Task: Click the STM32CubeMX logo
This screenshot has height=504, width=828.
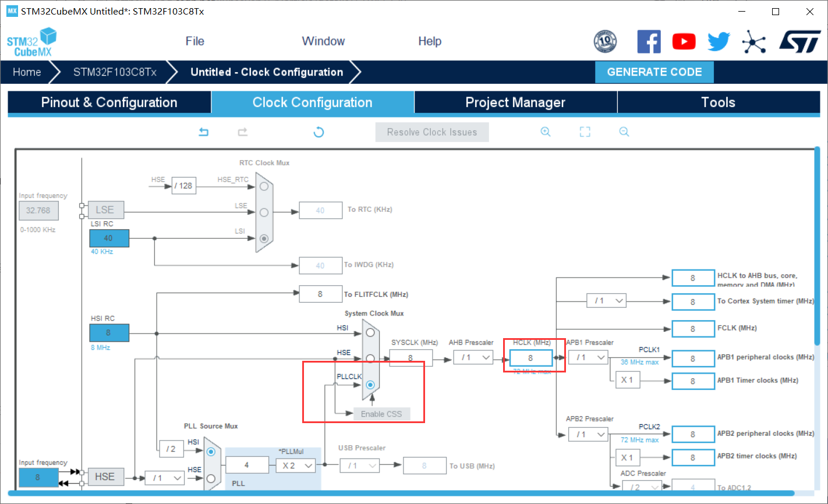Action: 31,42
